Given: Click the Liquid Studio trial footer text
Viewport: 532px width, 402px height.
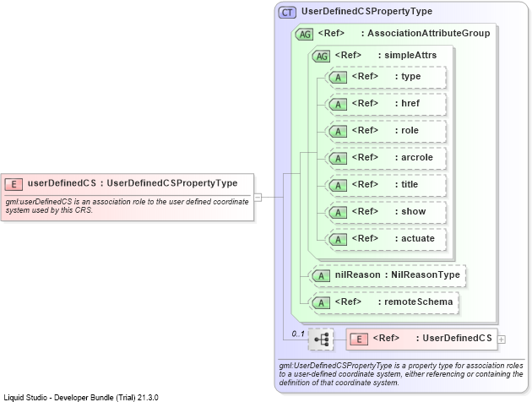Looking at the screenshot, I should coord(81,398).
